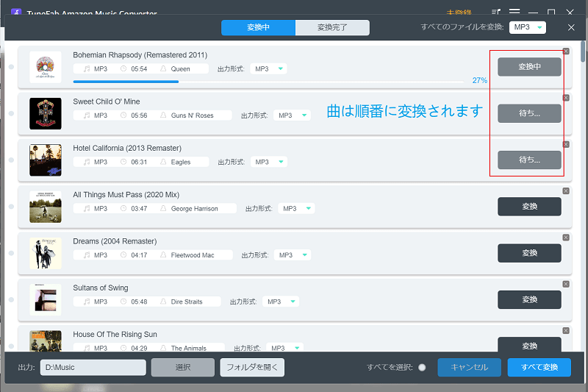The image size is (588, 392).
Task: Select the Hotel California row radio dot
Action: click(x=11, y=160)
